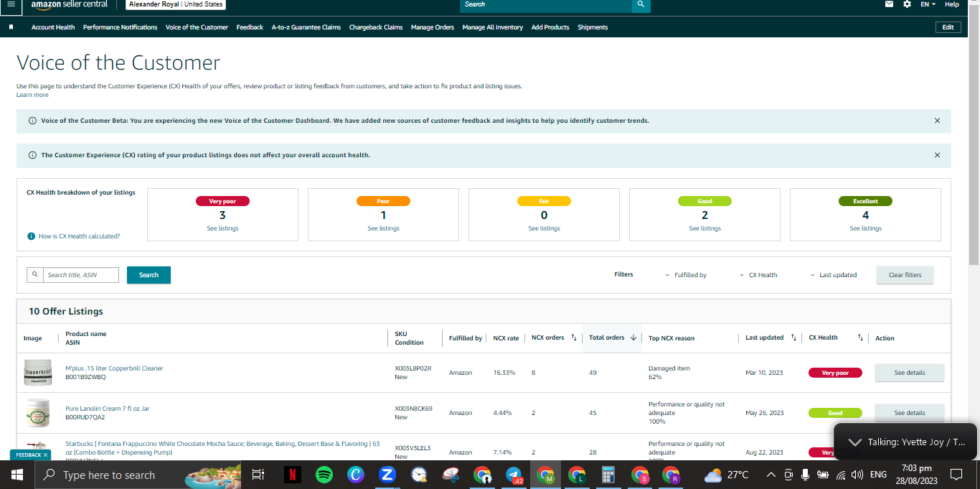Click the search magnifier button in header
The width and height of the screenshot is (980, 489).
(x=641, y=4)
